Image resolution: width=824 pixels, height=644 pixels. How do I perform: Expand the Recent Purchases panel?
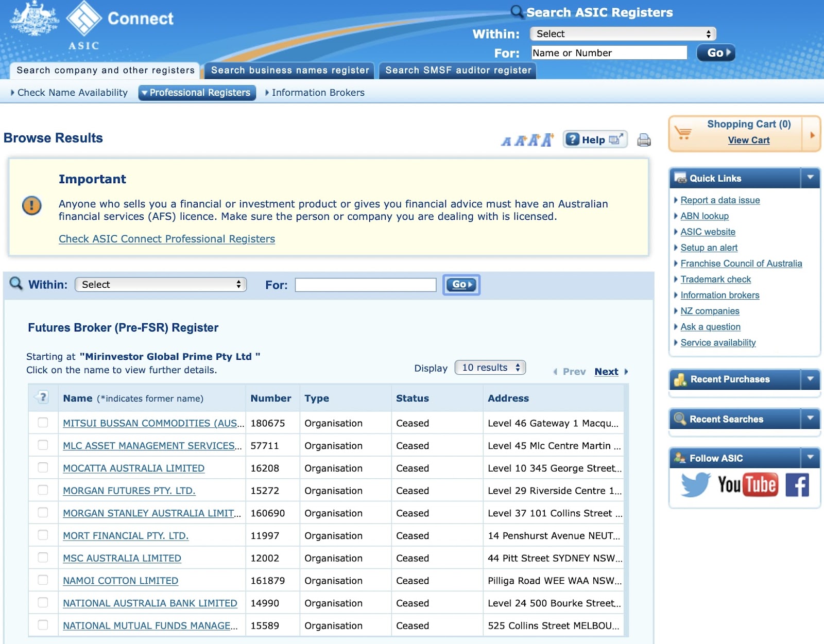click(x=810, y=379)
